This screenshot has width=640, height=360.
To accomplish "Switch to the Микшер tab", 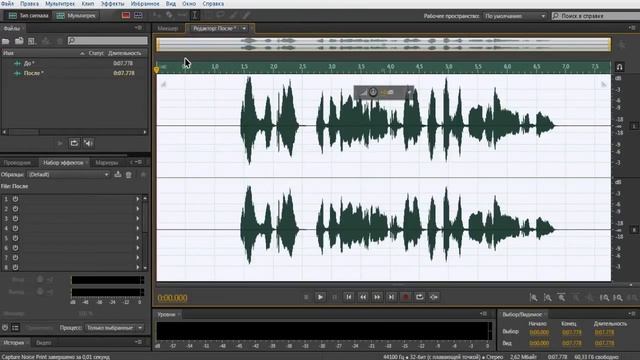I will pyautogui.click(x=168, y=29).
